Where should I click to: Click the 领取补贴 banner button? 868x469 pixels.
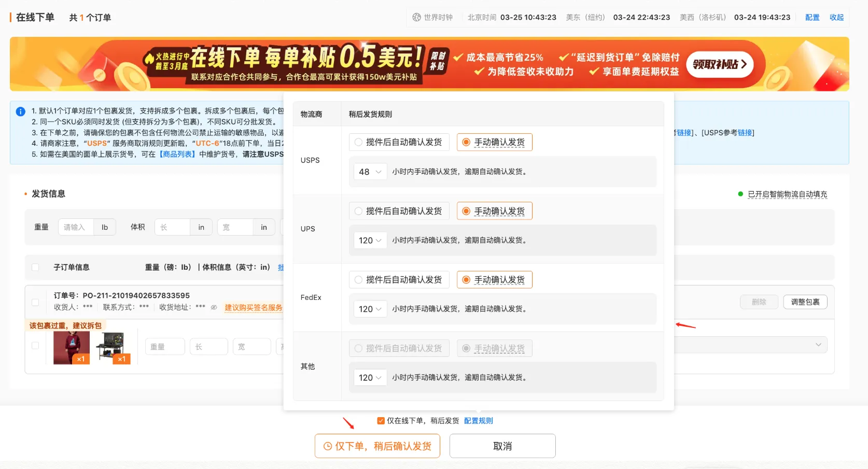coord(719,64)
